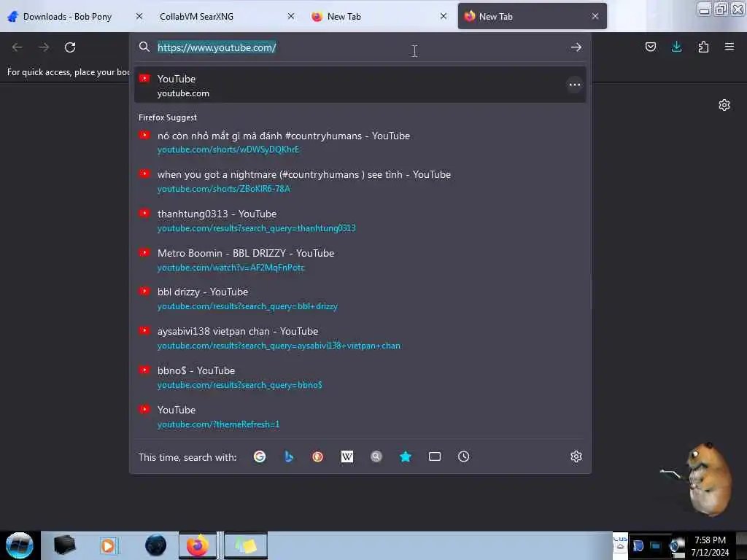Click the magnifier icon in the address bar
The image size is (747, 560).
click(x=144, y=47)
